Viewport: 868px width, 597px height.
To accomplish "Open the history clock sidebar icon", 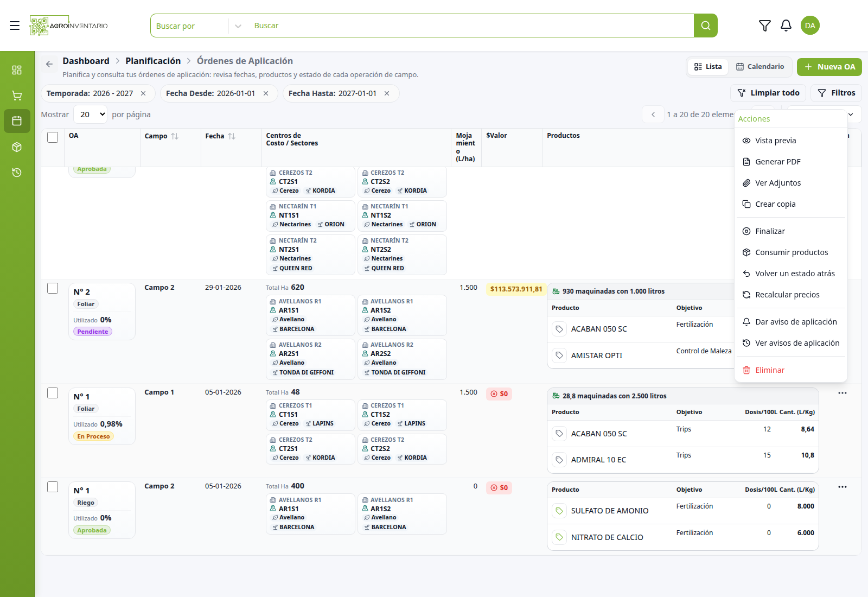I will (x=17, y=173).
